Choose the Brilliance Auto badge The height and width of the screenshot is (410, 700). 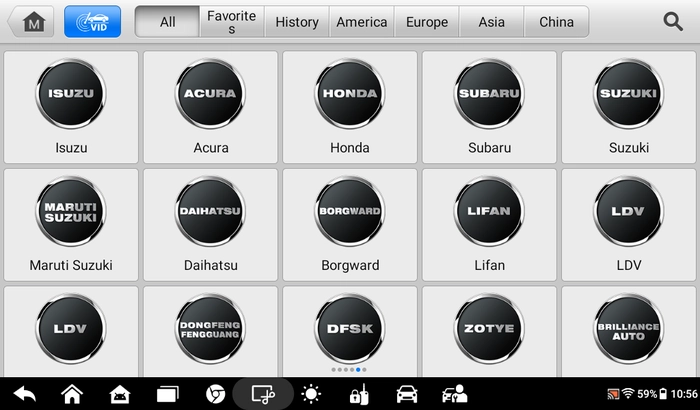click(x=629, y=329)
